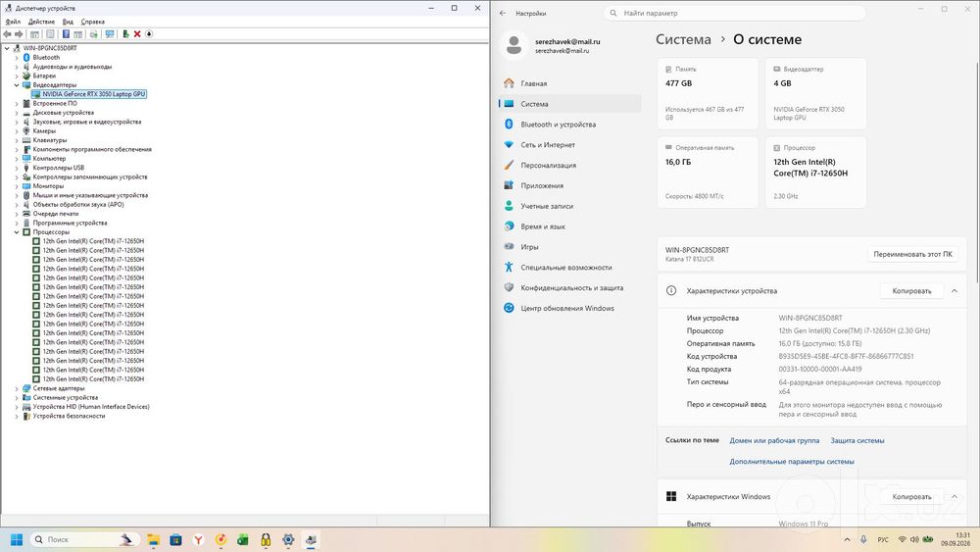Viewport: 980px width, 552px height.
Task: Show hidden system tray icons chevron
Action: coord(847,539)
